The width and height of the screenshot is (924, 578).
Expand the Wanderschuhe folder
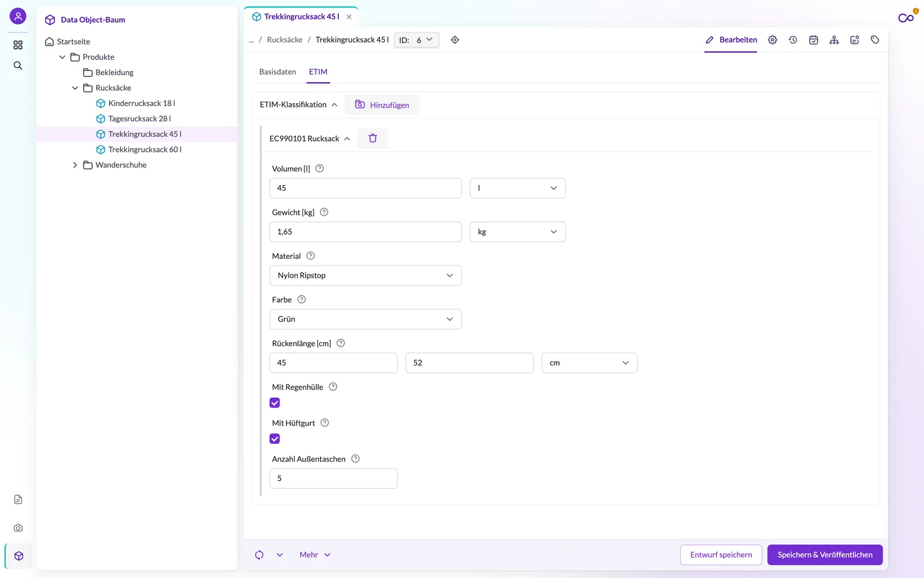point(75,165)
